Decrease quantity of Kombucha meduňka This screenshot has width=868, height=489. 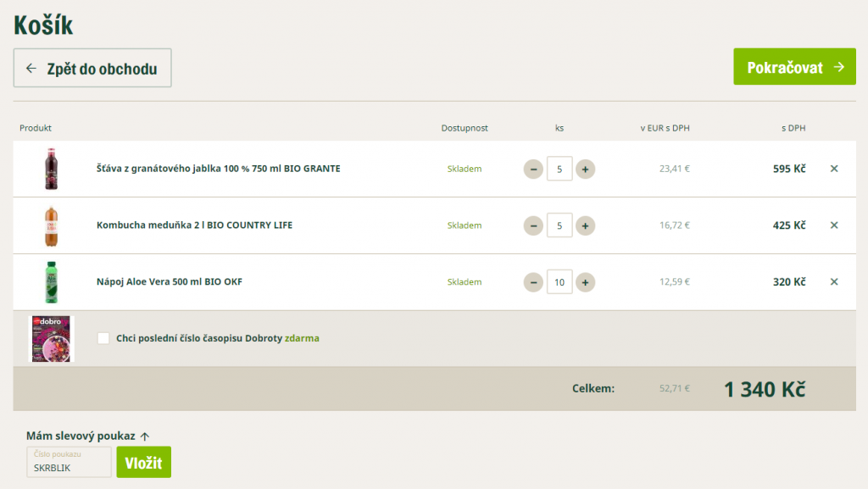(x=533, y=225)
